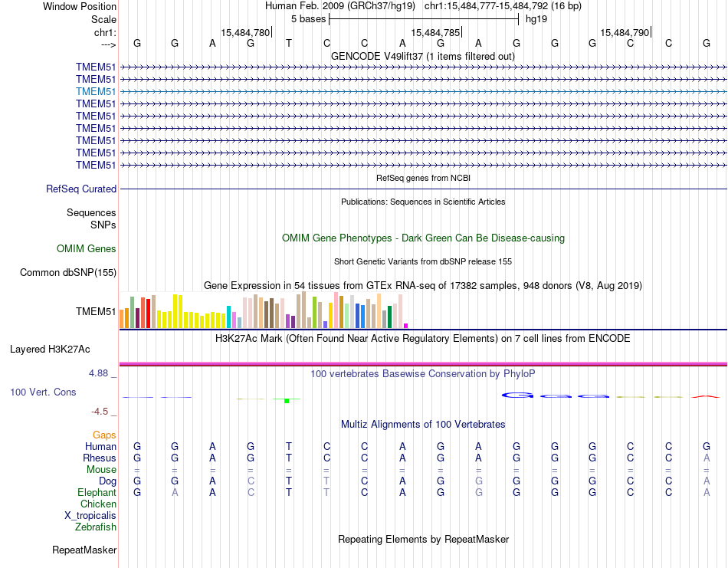
Task: Select the Dog species row label
Action: click(x=107, y=481)
